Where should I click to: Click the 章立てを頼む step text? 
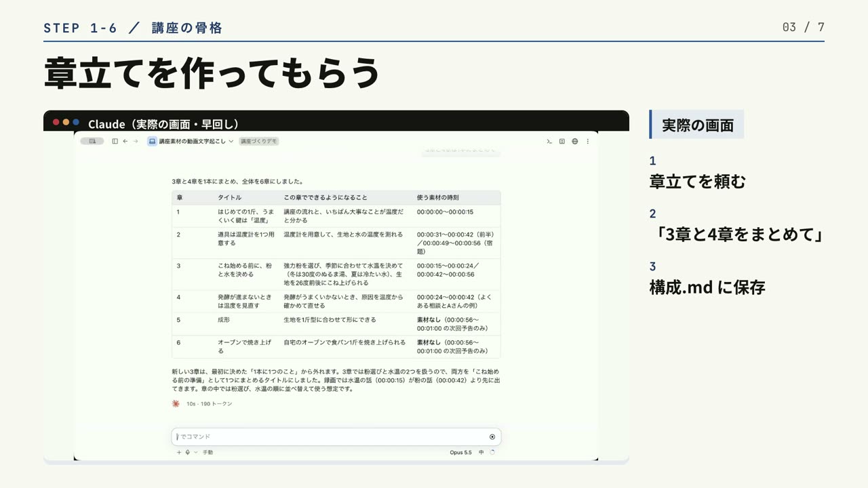[698, 182]
